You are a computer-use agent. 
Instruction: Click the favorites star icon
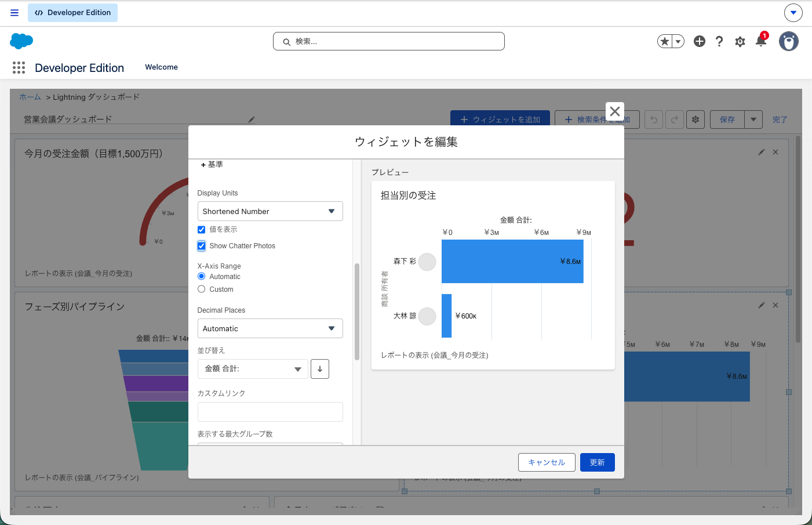(x=665, y=41)
